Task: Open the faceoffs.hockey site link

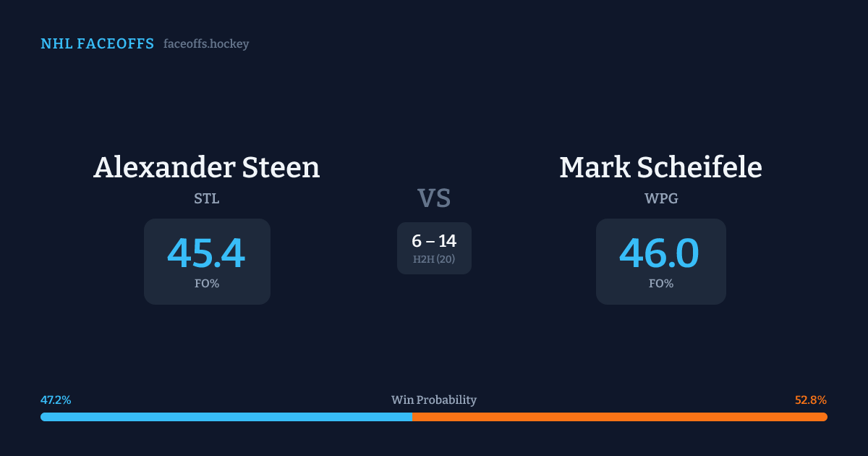Action: (206, 44)
